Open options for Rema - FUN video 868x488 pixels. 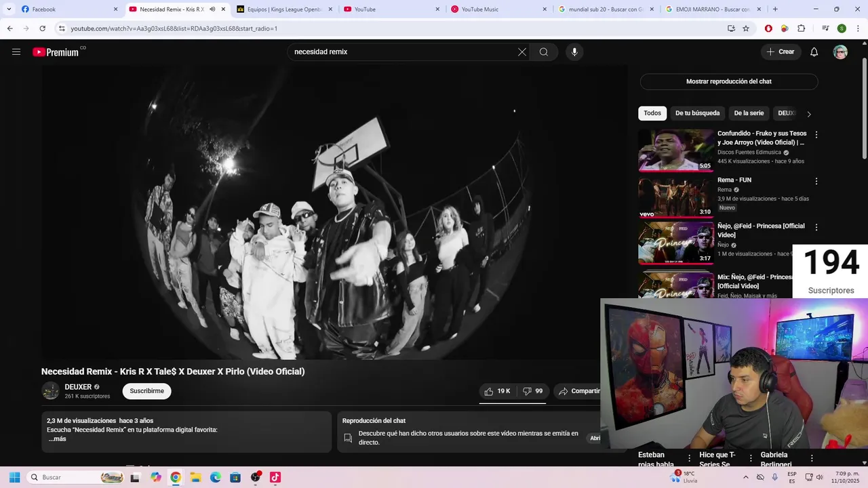pos(816,182)
